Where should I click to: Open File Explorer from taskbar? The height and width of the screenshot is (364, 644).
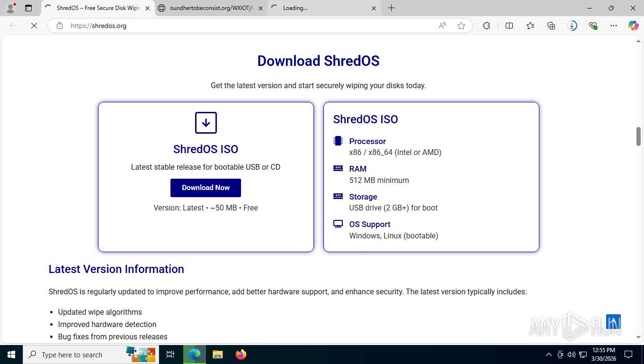217,355
